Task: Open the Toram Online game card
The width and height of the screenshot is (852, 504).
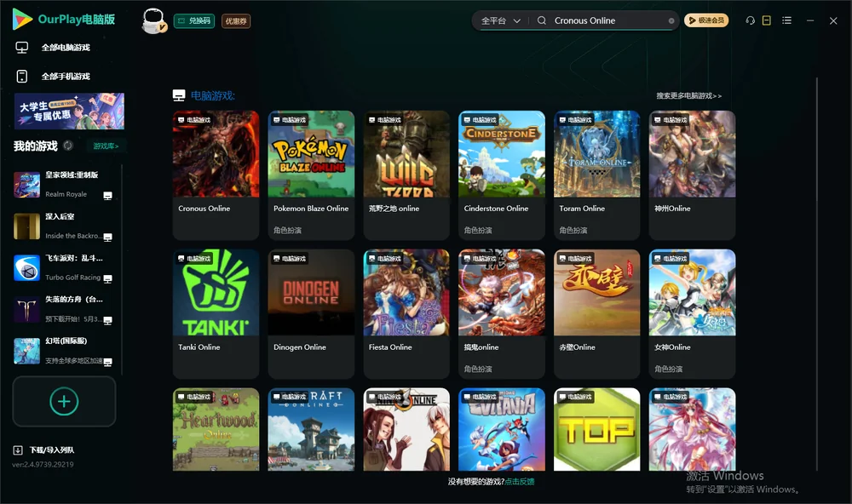Action: coord(596,175)
